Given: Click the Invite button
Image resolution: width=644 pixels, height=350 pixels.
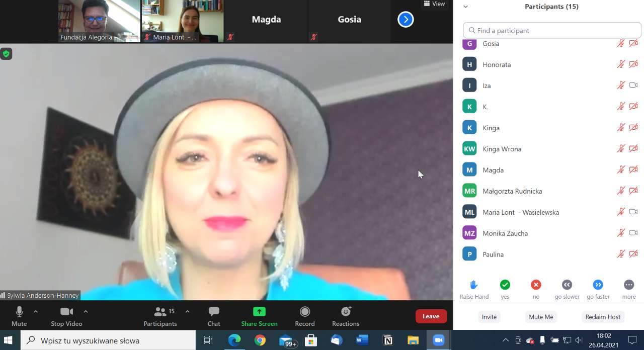Looking at the screenshot, I should [x=489, y=317].
